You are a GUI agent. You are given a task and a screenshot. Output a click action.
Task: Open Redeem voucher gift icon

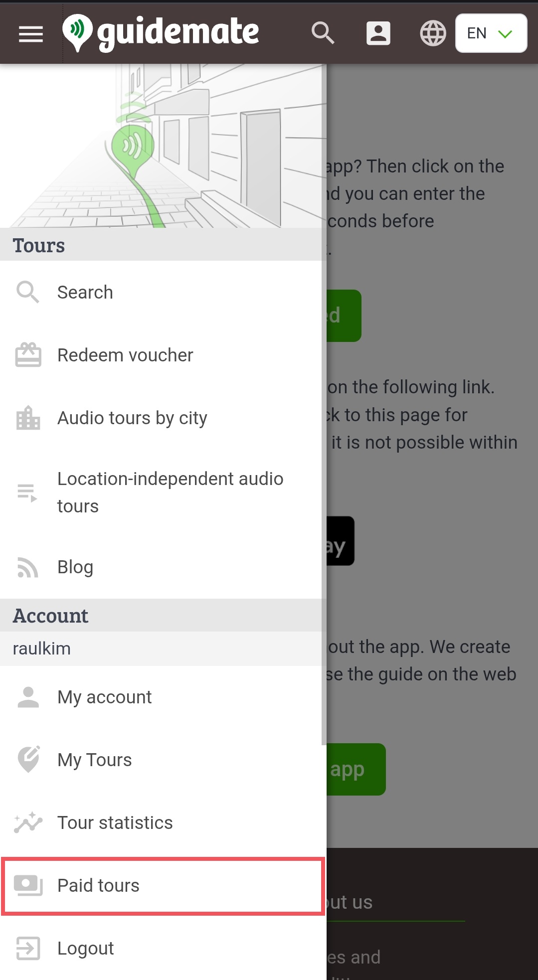(28, 355)
